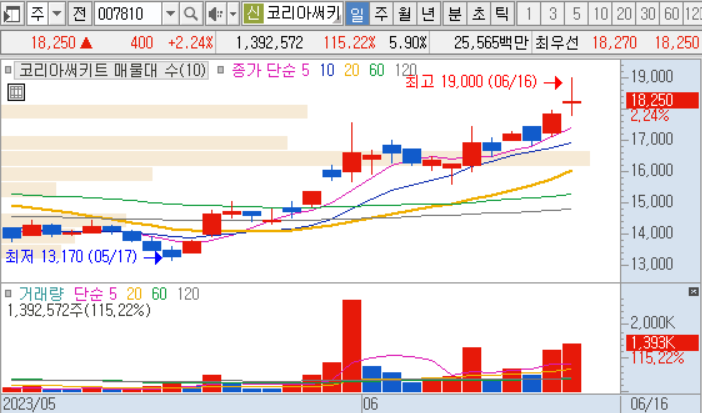Click 2023/05 date axis label
702x413 pixels.
tap(29, 404)
